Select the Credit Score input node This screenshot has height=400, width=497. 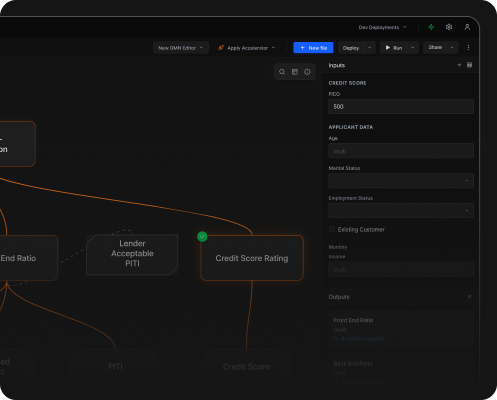tap(246, 367)
